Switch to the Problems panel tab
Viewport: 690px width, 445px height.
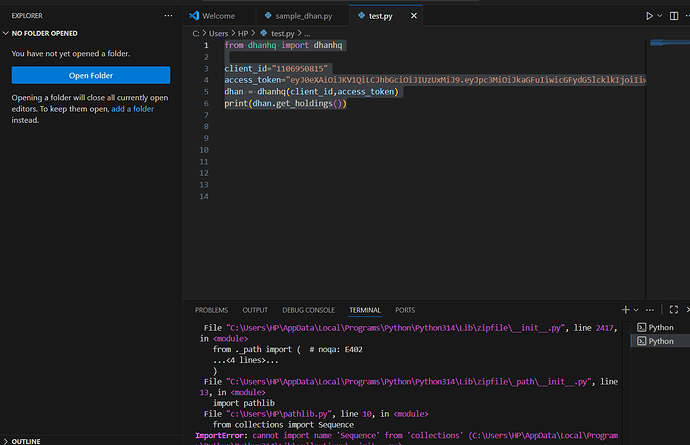coord(211,310)
